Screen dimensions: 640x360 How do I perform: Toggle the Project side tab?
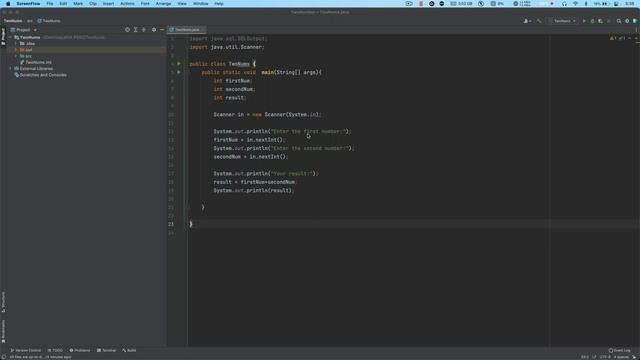click(x=3, y=37)
